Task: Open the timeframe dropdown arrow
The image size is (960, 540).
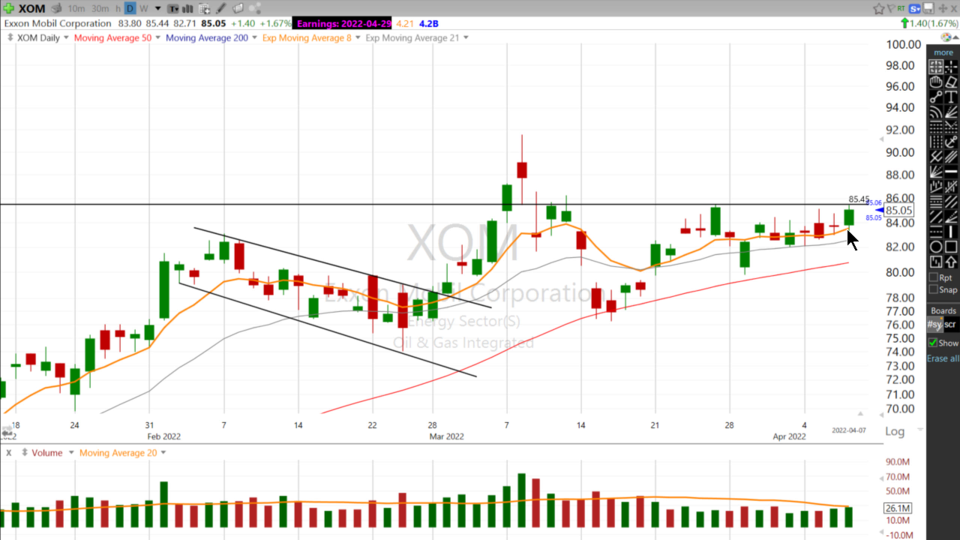Action: point(158,9)
